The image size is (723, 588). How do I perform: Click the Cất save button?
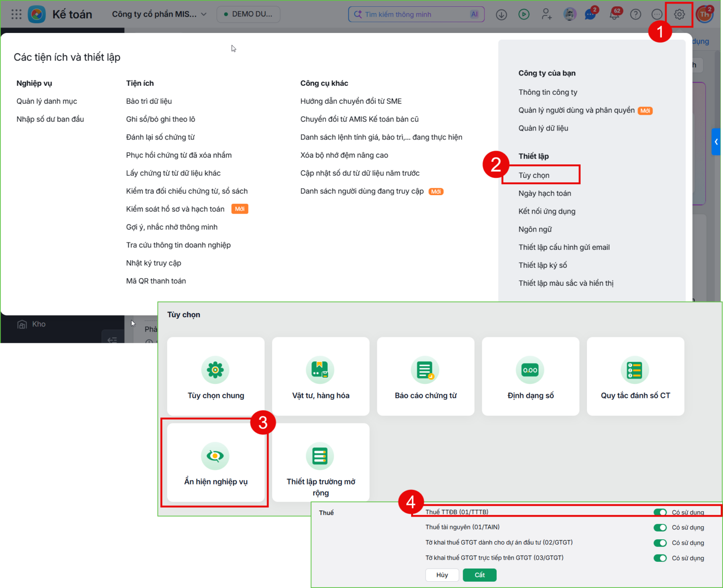click(x=479, y=575)
